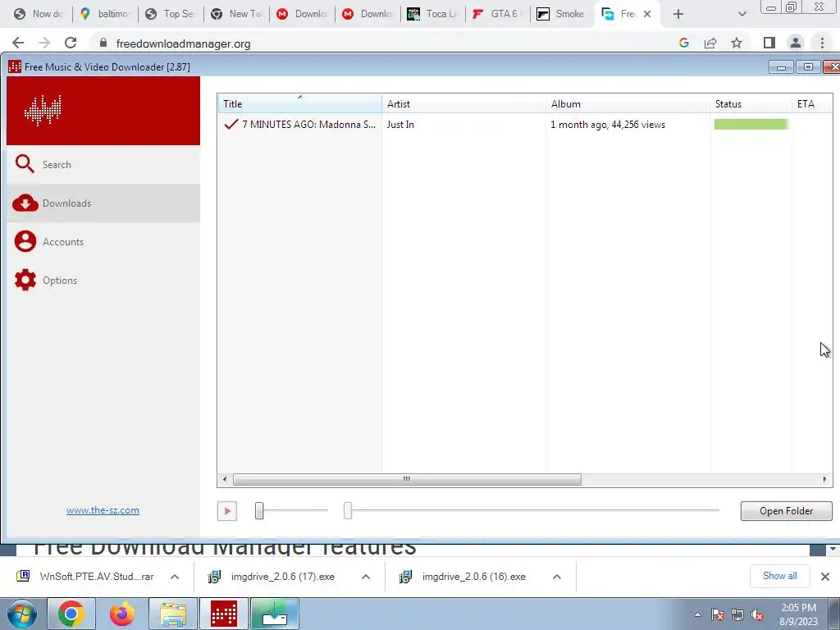Close the Chrome downloads bar
This screenshot has height=630, width=840.
tap(825, 577)
